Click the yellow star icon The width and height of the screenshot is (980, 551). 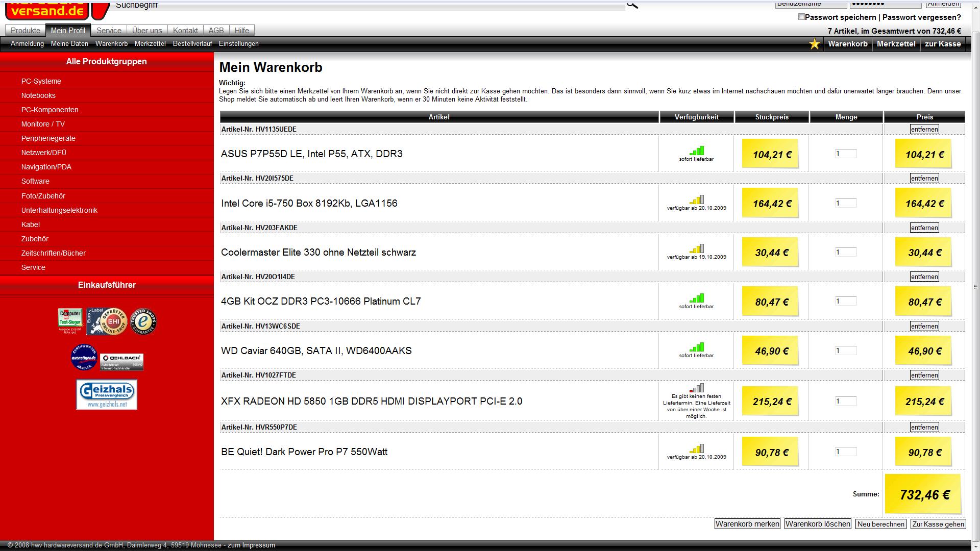tap(815, 44)
